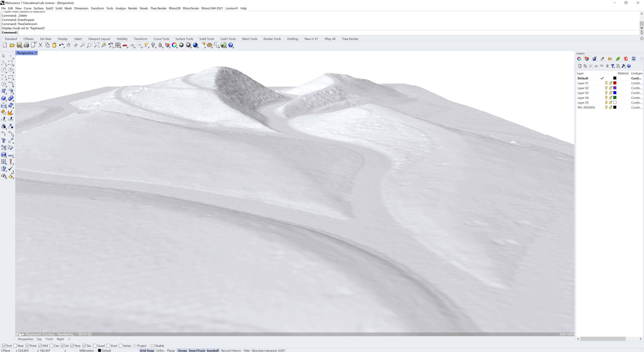Click the red car Set View icon
This screenshot has height=352, width=644.
coord(125,45)
